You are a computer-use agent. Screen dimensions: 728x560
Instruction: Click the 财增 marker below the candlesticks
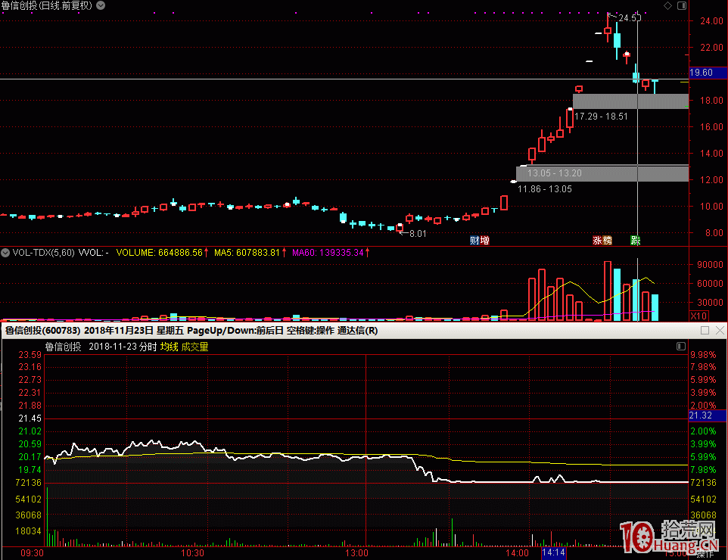[479, 241]
